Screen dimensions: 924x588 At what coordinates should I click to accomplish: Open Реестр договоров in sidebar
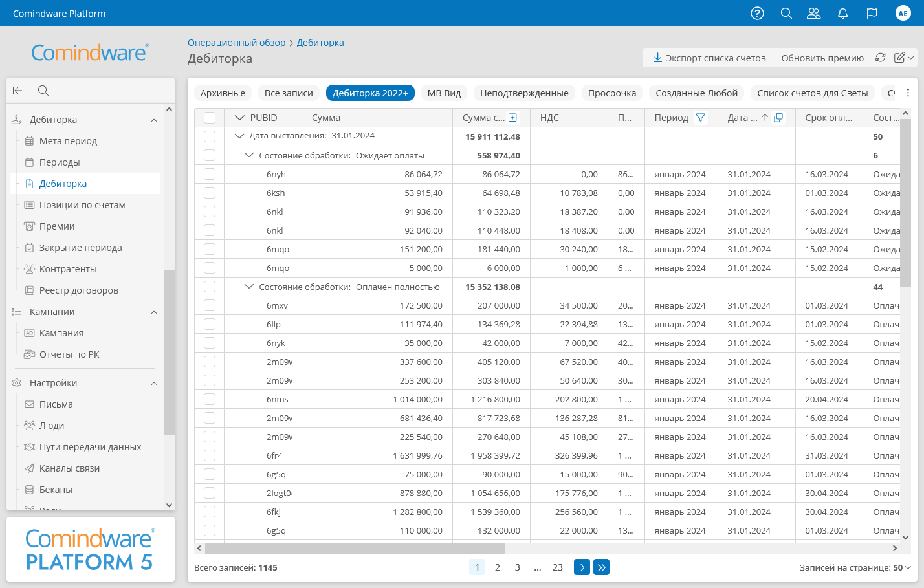[x=78, y=290]
